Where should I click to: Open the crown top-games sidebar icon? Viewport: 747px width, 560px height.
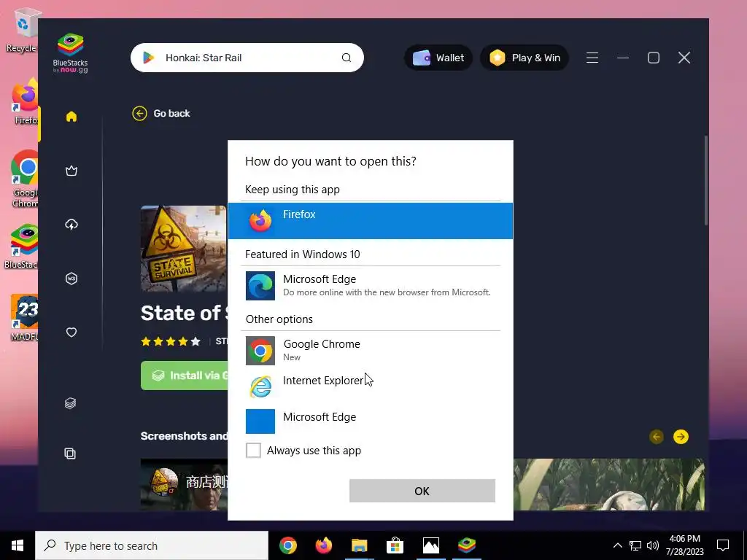(x=71, y=171)
